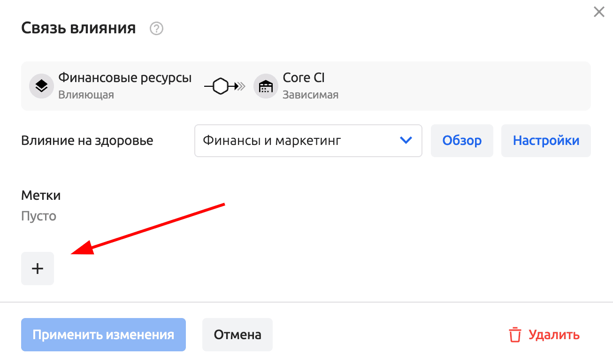Add a new label with plus button
The image size is (613, 364).
click(38, 268)
